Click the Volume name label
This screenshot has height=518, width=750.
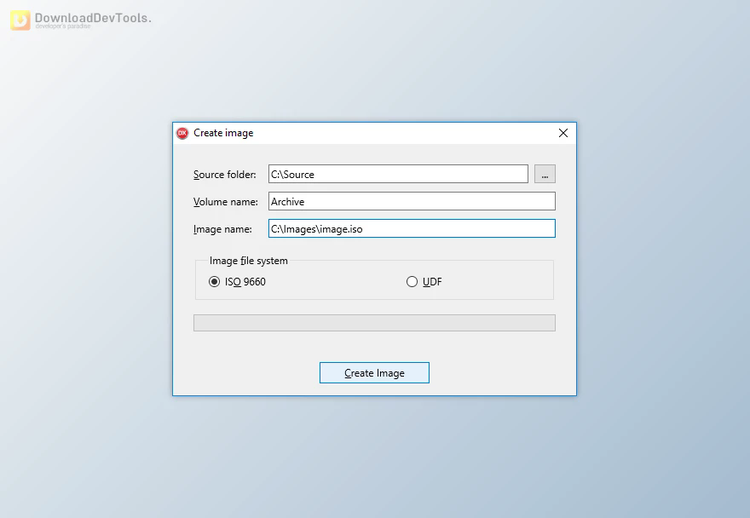225,202
